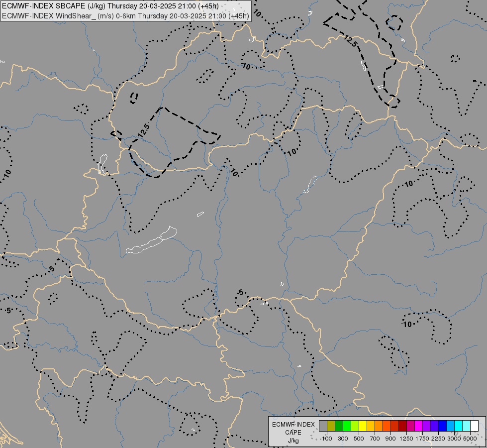
Task: Click the dark green legend swatch
Action: 339,426
